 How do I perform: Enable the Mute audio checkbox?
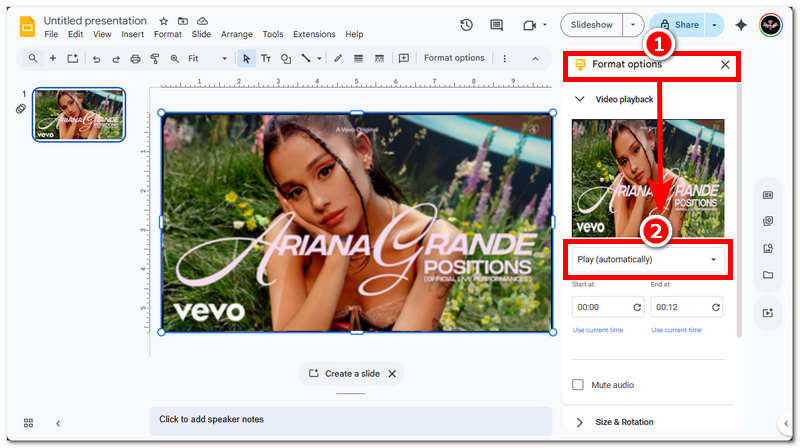[x=578, y=385]
